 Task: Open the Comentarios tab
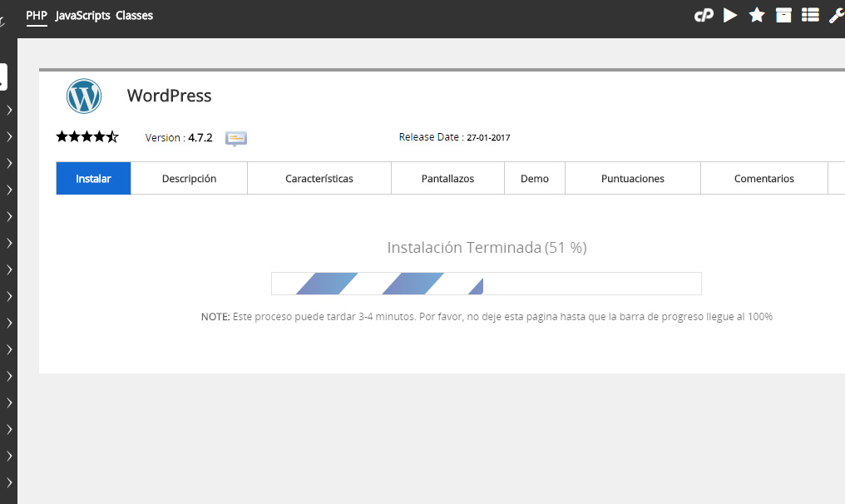pos(764,179)
